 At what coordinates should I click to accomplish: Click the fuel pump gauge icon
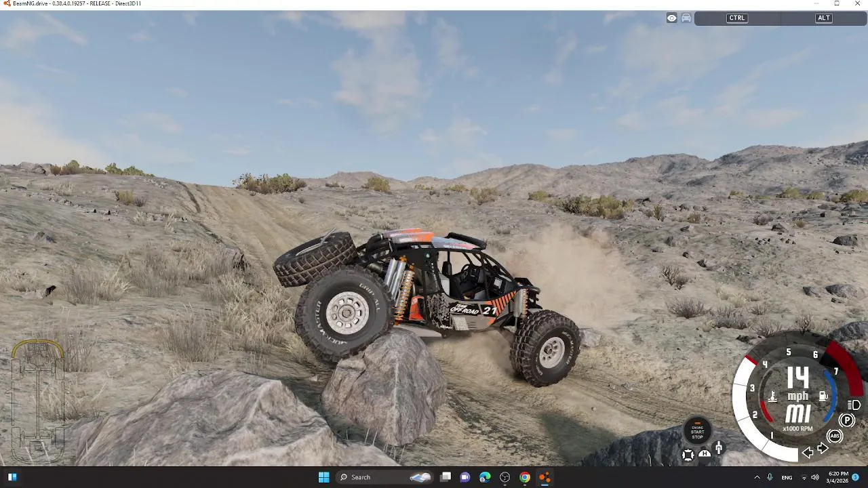pos(823,396)
